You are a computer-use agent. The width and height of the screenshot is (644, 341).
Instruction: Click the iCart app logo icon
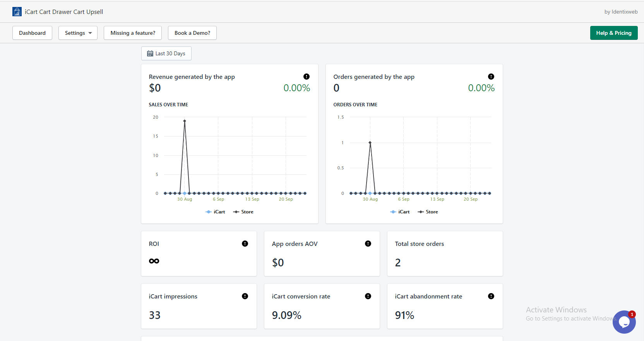[x=17, y=12]
